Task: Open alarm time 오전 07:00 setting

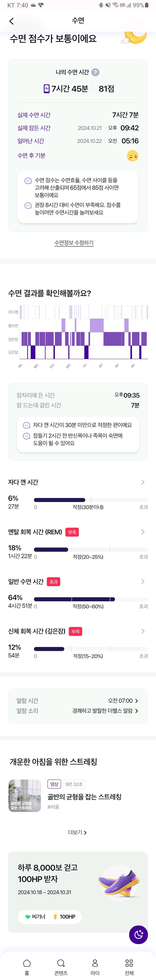Action: 123,700
